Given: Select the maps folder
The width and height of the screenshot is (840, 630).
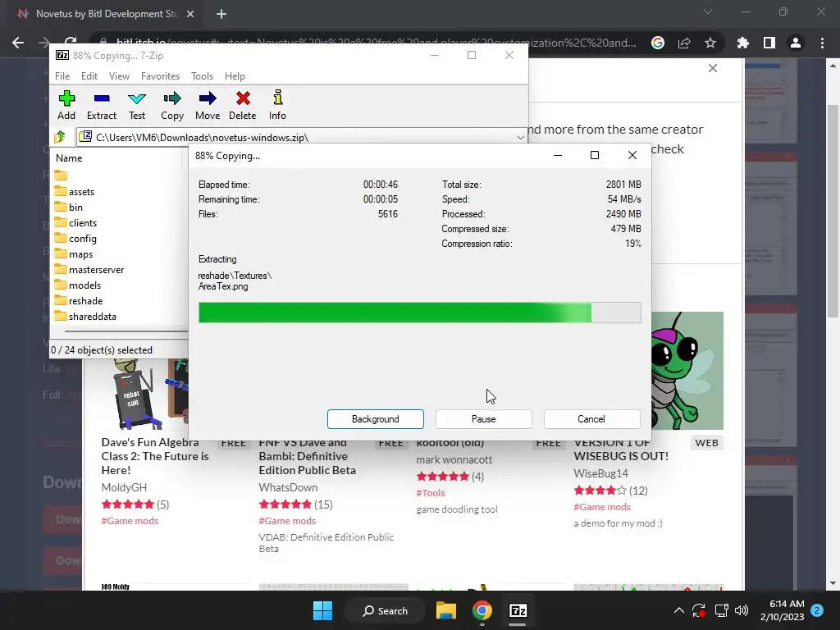Looking at the screenshot, I should point(73,254).
